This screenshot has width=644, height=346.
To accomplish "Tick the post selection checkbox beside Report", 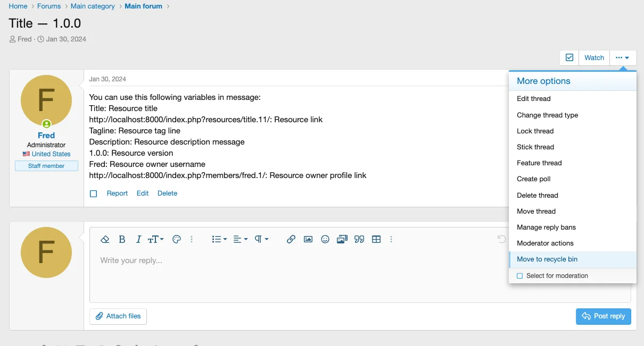I will (94, 194).
